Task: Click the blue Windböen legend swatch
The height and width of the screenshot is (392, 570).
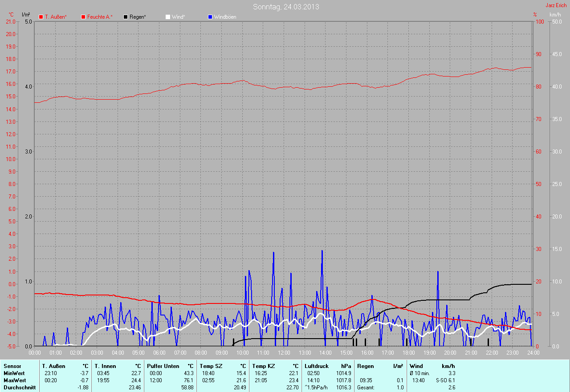Action: 210,17
